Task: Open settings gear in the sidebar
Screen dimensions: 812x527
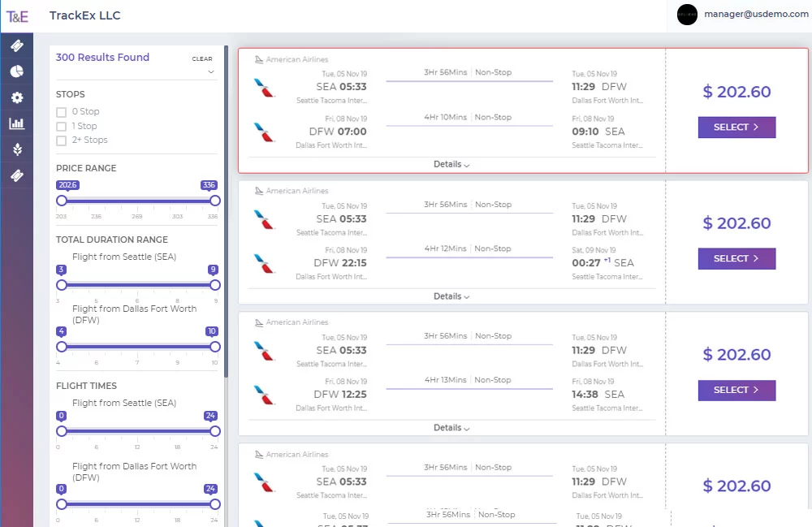Action: click(17, 97)
